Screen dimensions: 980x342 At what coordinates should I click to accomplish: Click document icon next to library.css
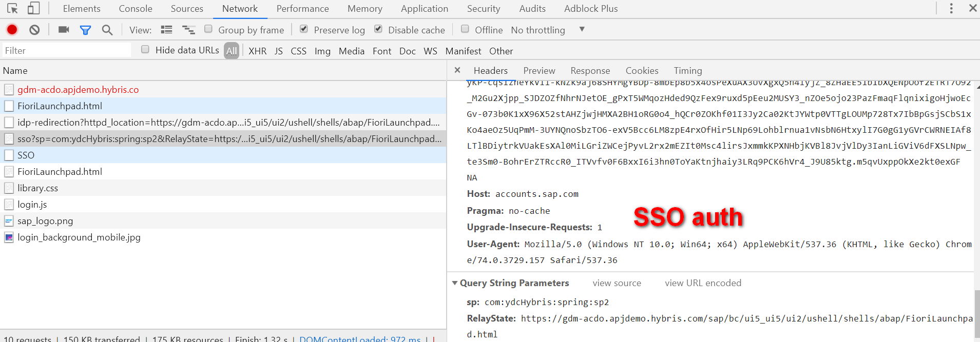coord(9,188)
